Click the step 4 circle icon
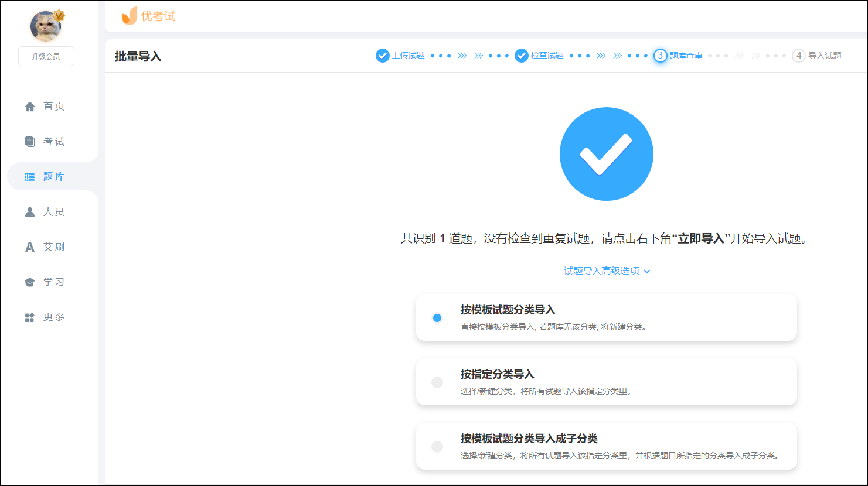The height and width of the screenshot is (486, 868). tap(799, 56)
